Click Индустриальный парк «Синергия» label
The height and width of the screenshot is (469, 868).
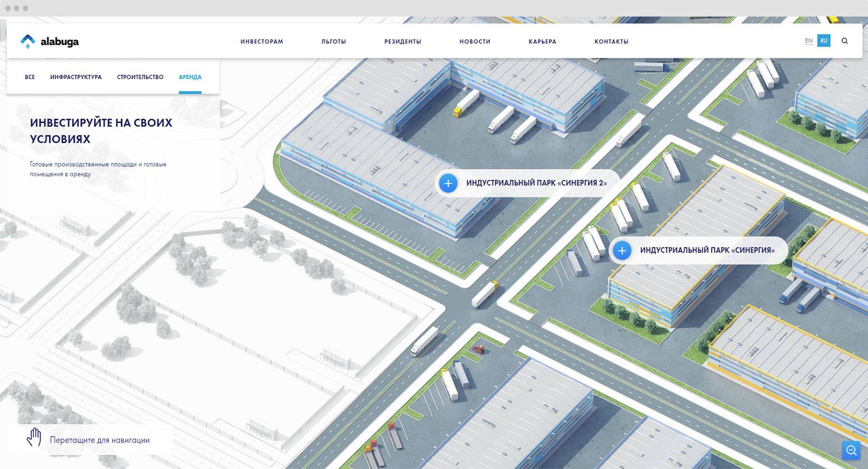[707, 250]
